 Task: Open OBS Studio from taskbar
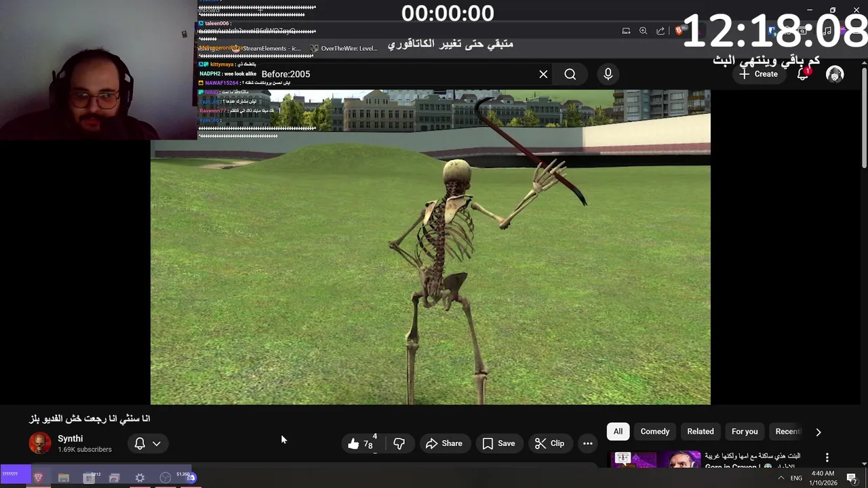pos(165,478)
